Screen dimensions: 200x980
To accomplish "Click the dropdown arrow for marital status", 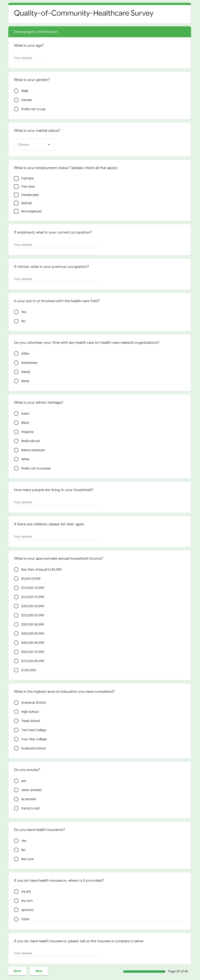I will [49, 145].
